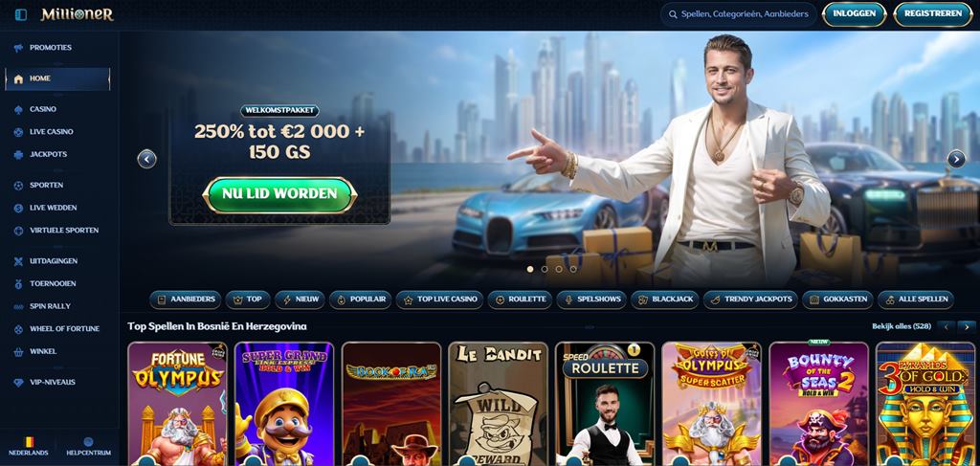Open the Helpcentrum icon in the sidebar footer
Viewport: 980px width, 466px height.
(x=88, y=442)
